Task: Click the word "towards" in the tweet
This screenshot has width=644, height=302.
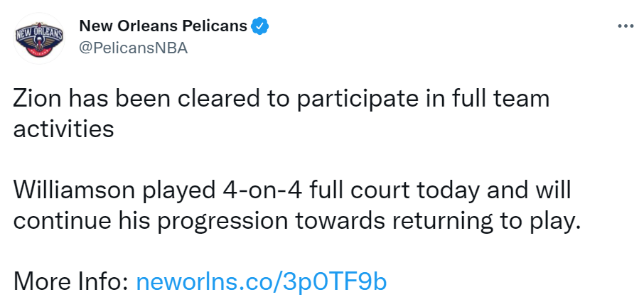Action: pos(340,221)
